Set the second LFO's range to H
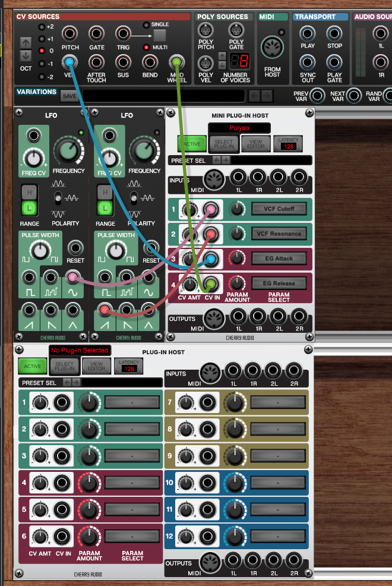The width and height of the screenshot is (392, 586). click(x=105, y=193)
